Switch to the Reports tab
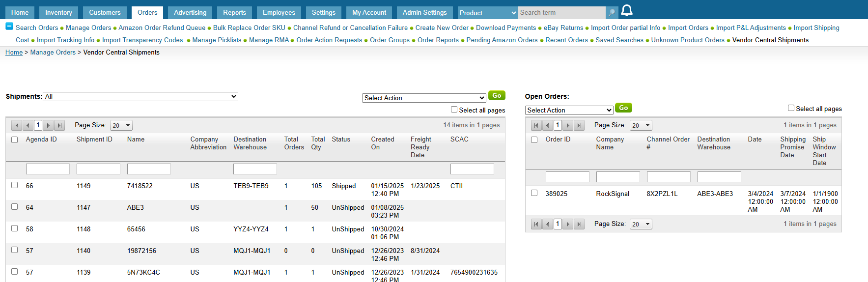868x282 pixels. point(234,13)
